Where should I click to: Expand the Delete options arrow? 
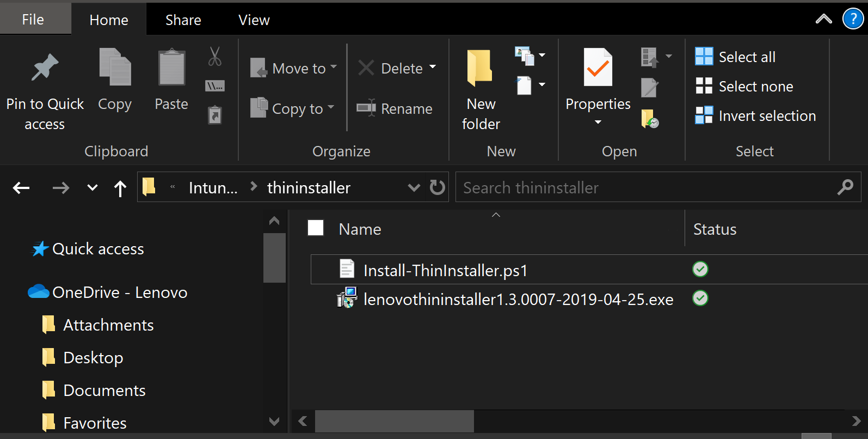coord(433,67)
